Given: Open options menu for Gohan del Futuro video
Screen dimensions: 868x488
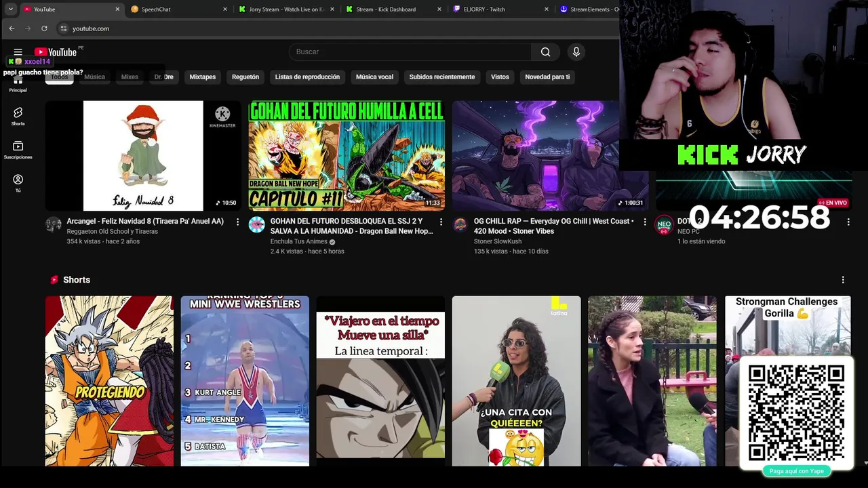Looking at the screenshot, I should 441,222.
